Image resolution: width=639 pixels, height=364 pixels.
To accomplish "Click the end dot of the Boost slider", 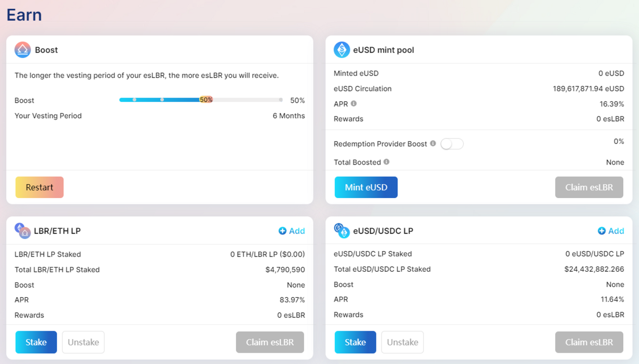I will point(281,100).
